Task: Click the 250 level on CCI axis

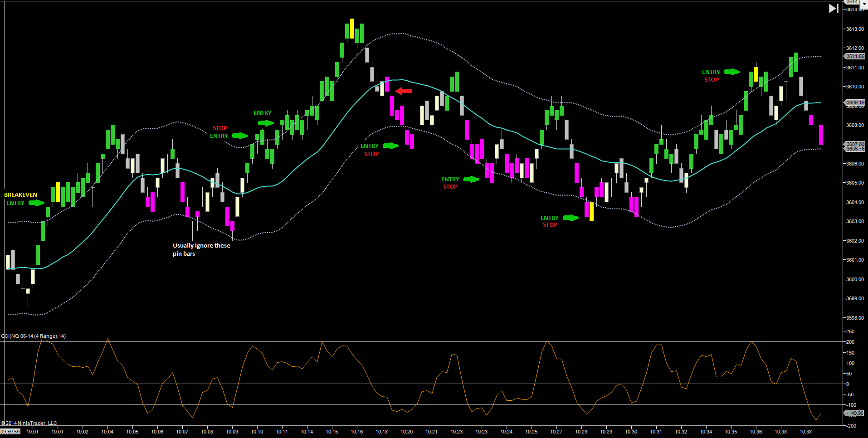Action: [x=850, y=331]
